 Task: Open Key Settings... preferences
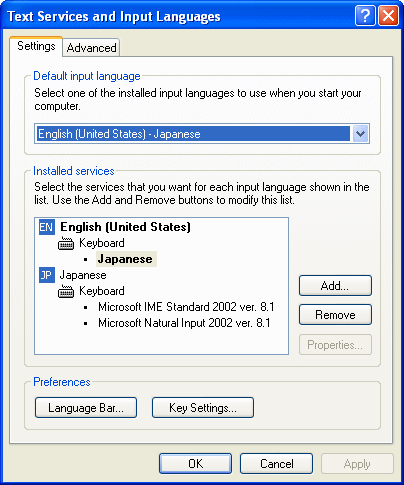click(203, 408)
